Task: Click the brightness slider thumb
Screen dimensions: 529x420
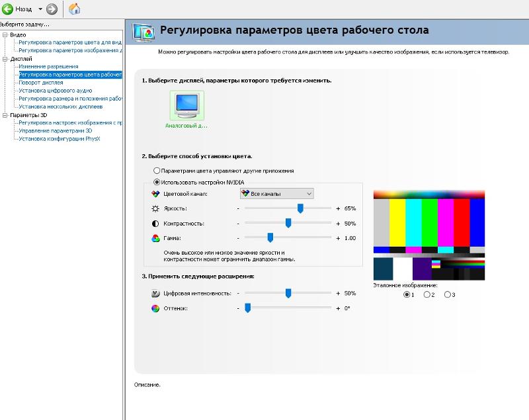Action: [300, 208]
